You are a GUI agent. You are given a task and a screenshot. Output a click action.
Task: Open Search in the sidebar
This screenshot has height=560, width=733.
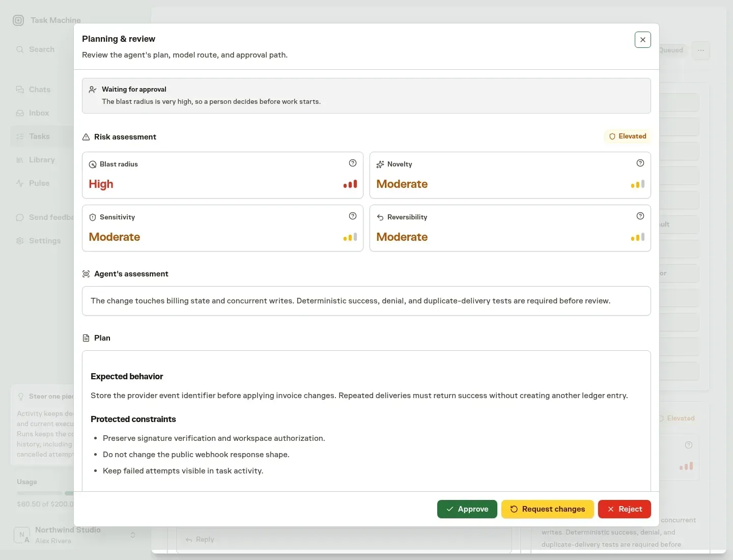click(x=42, y=49)
